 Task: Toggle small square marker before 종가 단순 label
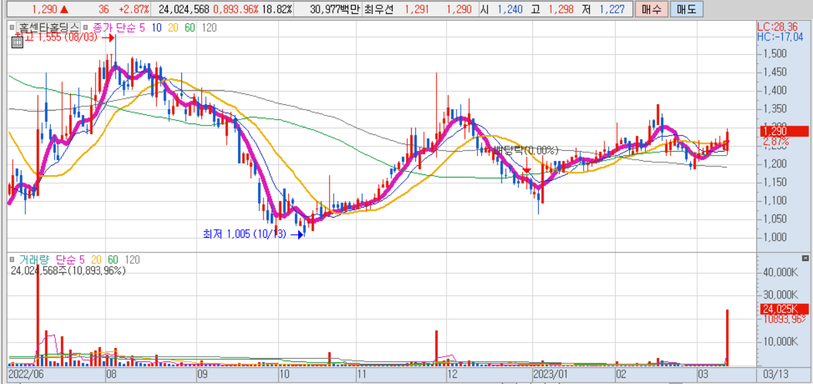(x=87, y=28)
